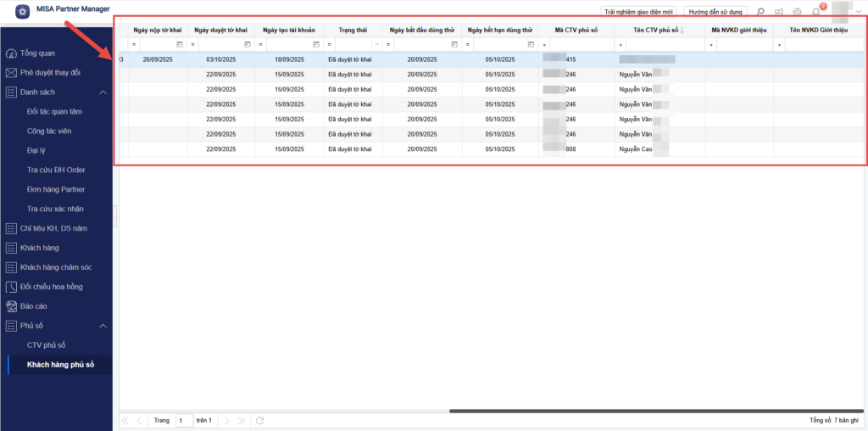This screenshot has height=431, width=868.
Task: Select CTV phủ sổ sidebar item
Action: pyautogui.click(x=46, y=345)
